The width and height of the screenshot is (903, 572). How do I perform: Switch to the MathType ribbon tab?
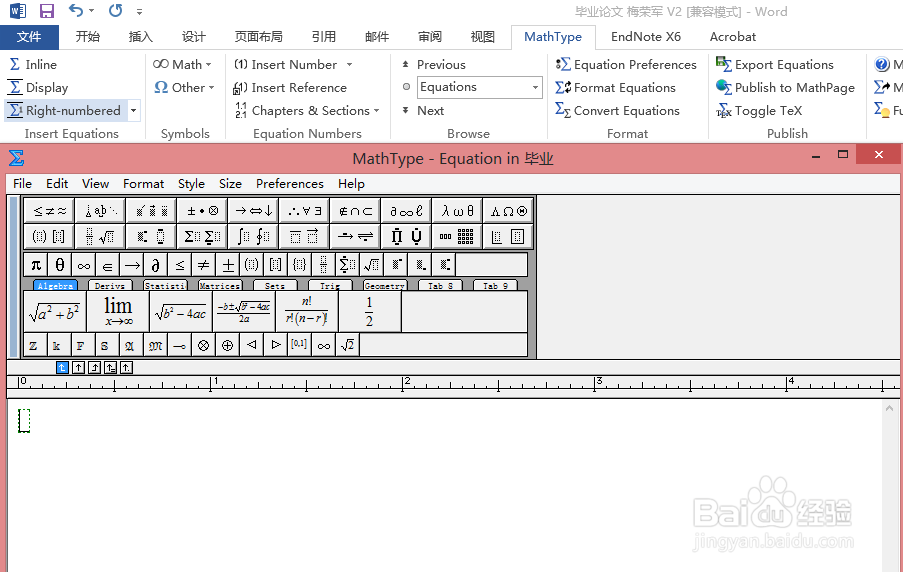(x=553, y=37)
